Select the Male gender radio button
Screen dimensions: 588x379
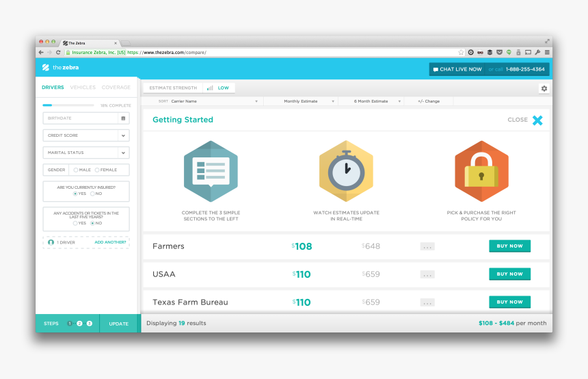[76, 170]
